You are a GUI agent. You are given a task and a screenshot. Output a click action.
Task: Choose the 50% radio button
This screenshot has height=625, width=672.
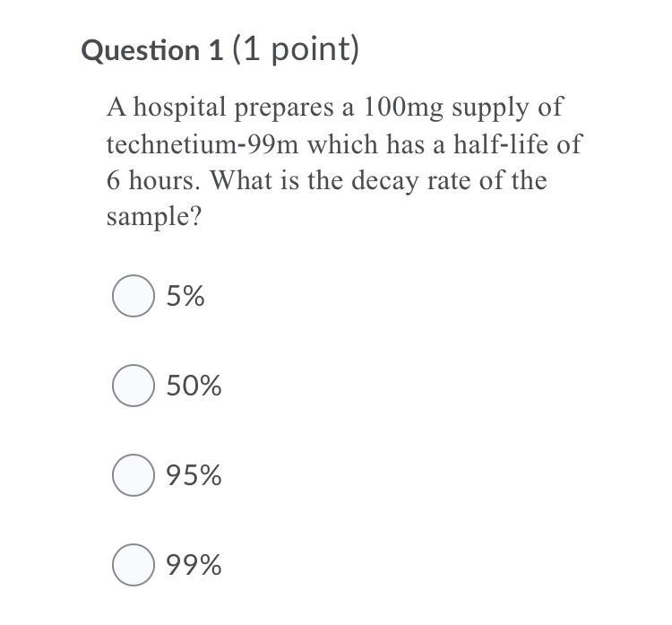click(x=134, y=386)
